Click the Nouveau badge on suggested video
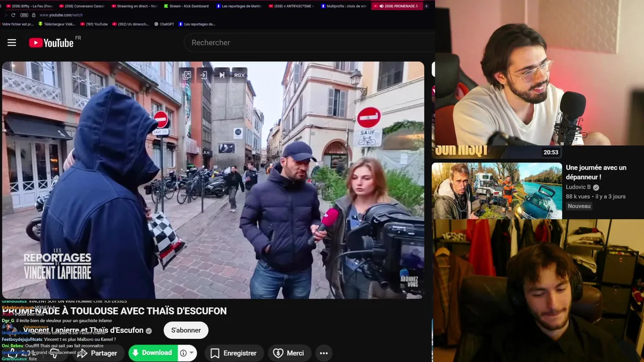Screen dimensions: 644x362 pos(579,206)
